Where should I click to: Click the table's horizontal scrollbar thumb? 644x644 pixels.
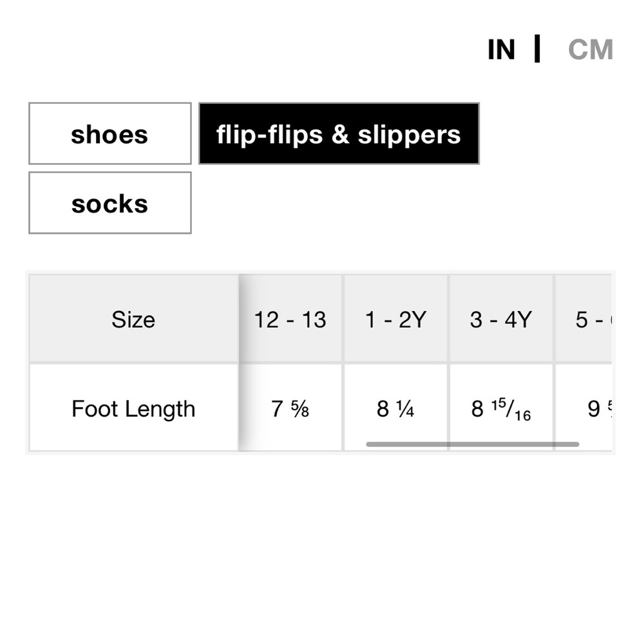coord(472,444)
